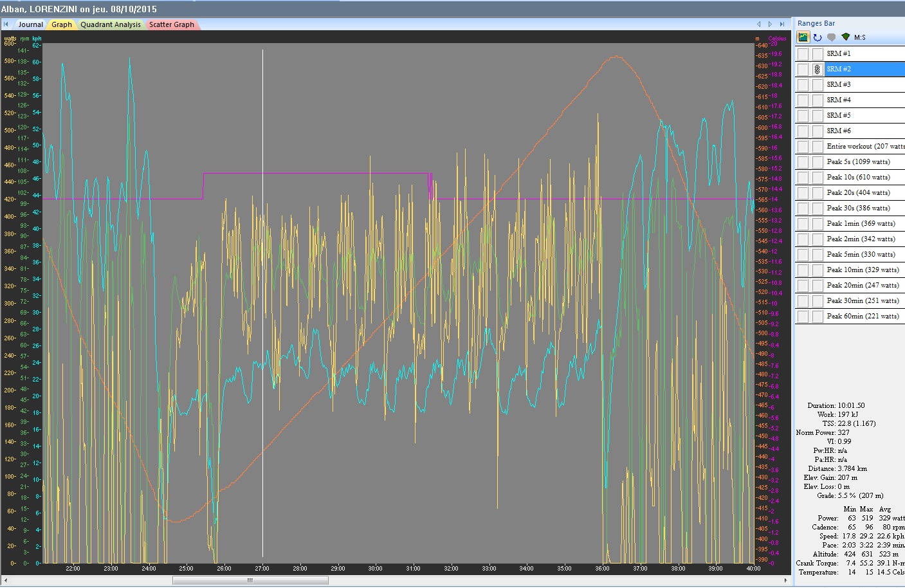Viewport: 905px width, 588px height.
Task: Click the horizontal scrollbar left arrow
Action: [6, 580]
